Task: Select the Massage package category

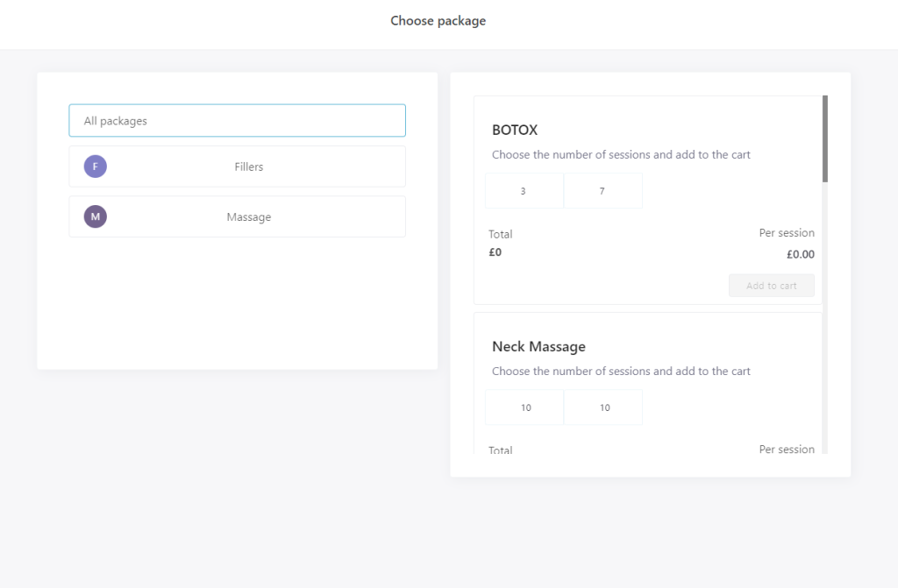Action: coord(248,216)
